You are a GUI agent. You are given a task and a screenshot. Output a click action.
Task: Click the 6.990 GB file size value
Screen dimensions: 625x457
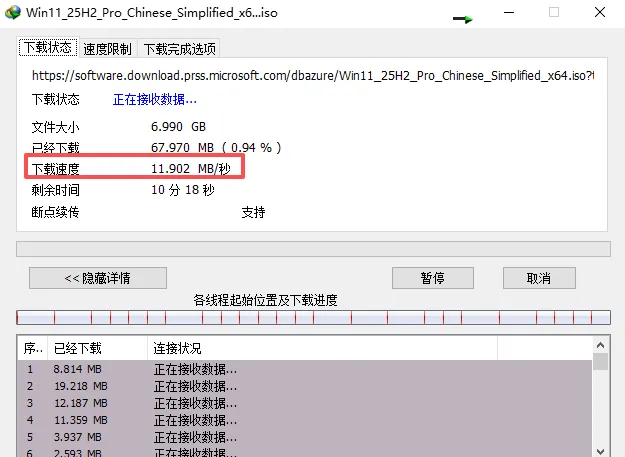point(178,127)
